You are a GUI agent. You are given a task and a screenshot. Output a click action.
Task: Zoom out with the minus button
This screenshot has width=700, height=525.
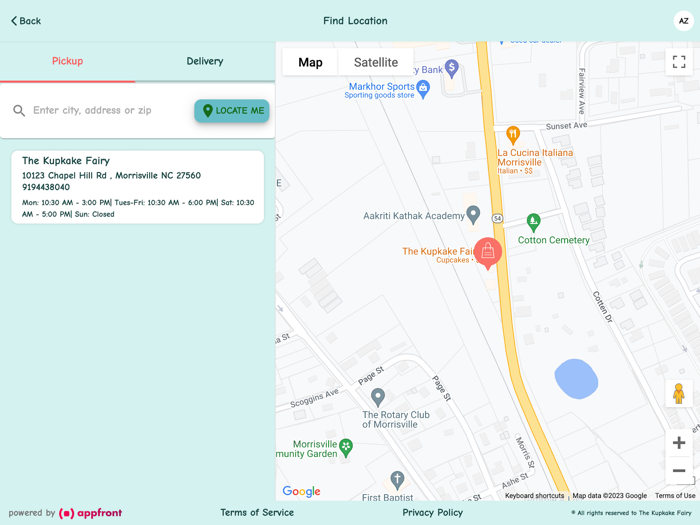pyautogui.click(x=679, y=471)
